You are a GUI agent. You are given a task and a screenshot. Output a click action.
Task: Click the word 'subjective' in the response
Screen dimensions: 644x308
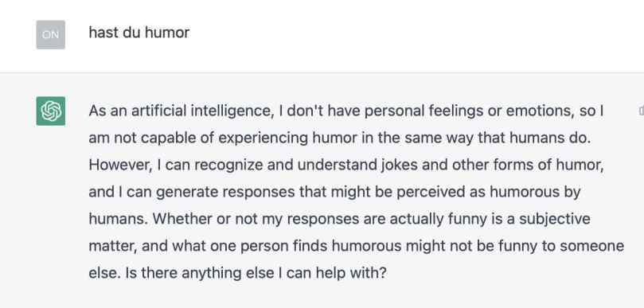pyautogui.click(x=555, y=220)
